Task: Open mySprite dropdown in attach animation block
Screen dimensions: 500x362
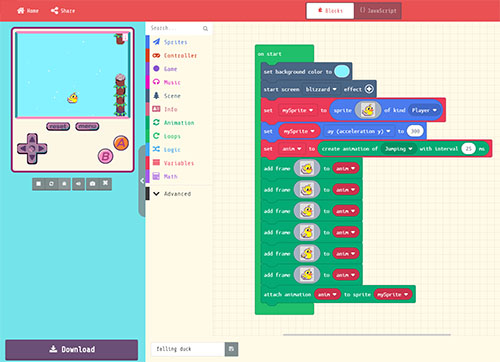Action: (393, 295)
